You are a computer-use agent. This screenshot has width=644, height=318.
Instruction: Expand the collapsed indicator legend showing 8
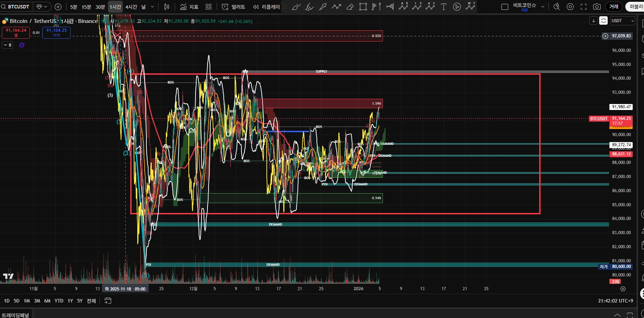(x=7, y=45)
